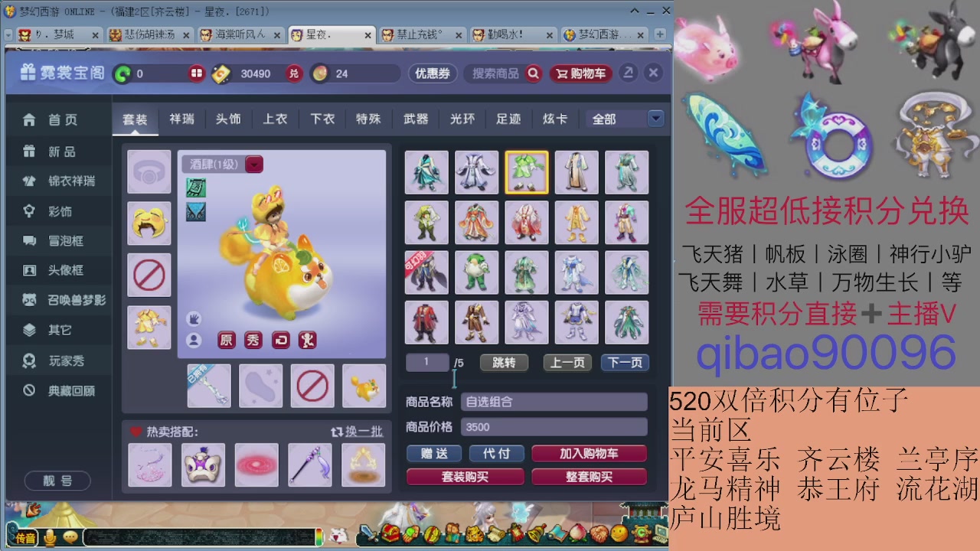Viewport: 980px width, 551px height.
Task: Click the 赠送 gift button
Action: 435,454
